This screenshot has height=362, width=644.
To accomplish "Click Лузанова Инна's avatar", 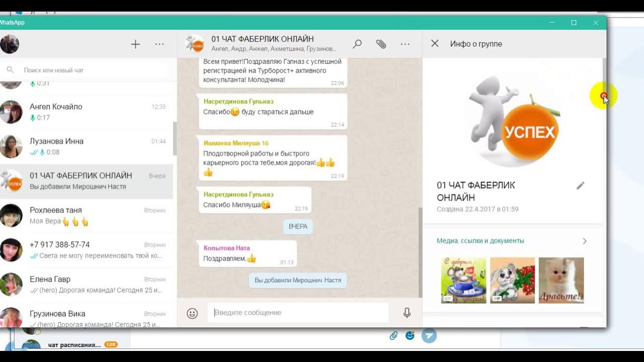I will point(11,147).
